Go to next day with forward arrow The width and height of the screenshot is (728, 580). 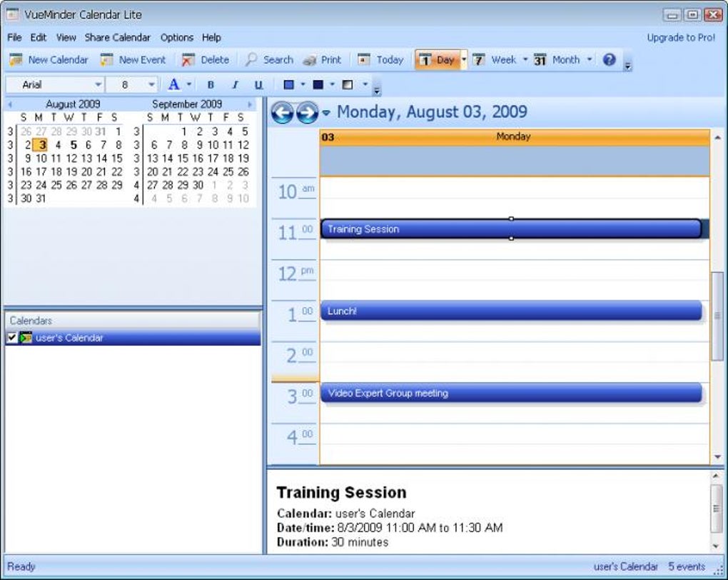click(308, 112)
